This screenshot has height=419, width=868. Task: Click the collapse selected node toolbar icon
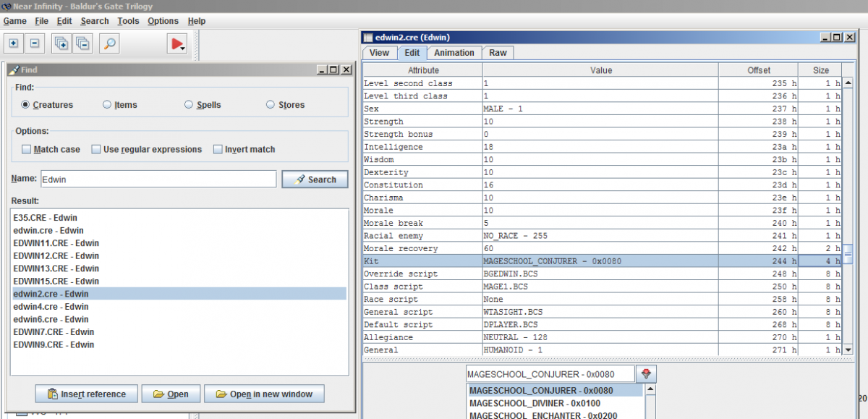point(35,43)
